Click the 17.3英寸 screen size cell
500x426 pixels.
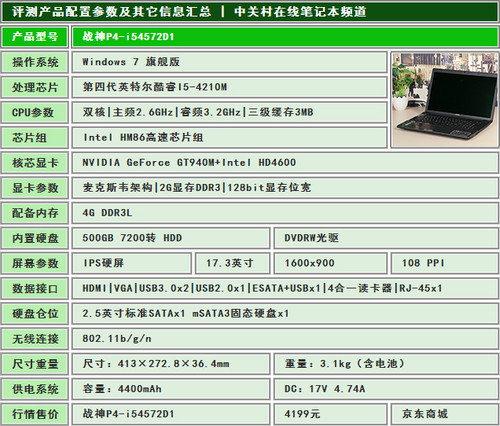click(232, 263)
